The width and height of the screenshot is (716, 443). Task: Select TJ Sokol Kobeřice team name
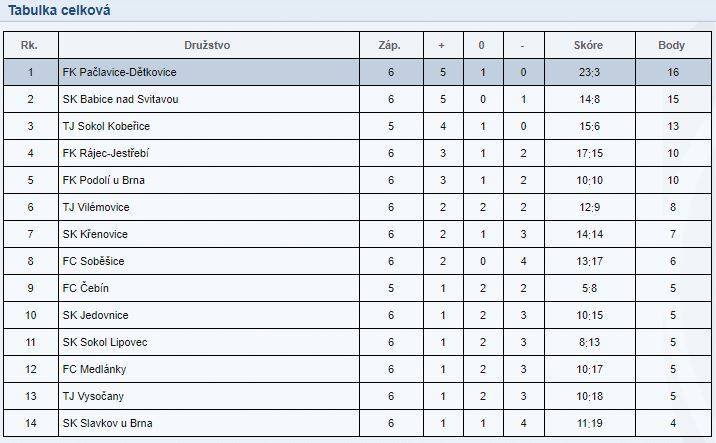pyautogui.click(x=106, y=126)
